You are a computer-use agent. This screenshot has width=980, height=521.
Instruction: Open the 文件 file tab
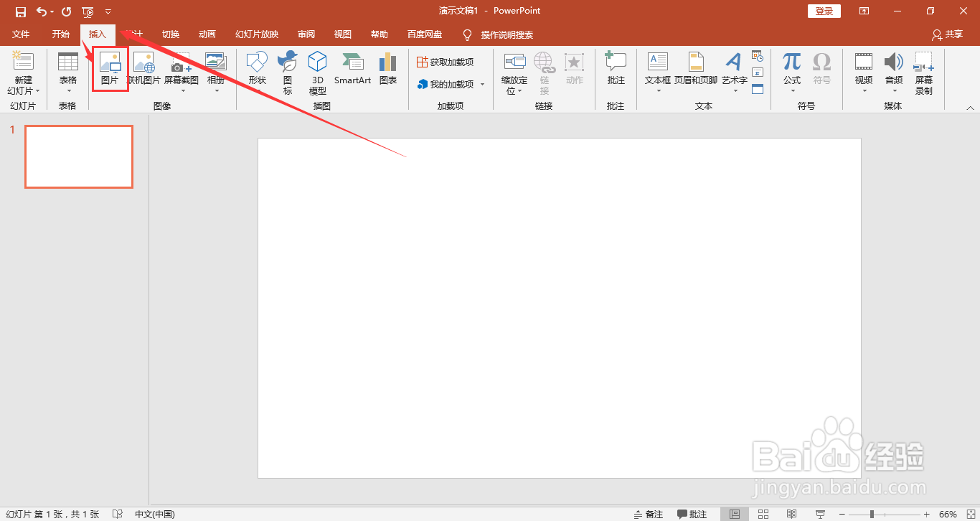pos(21,34)
